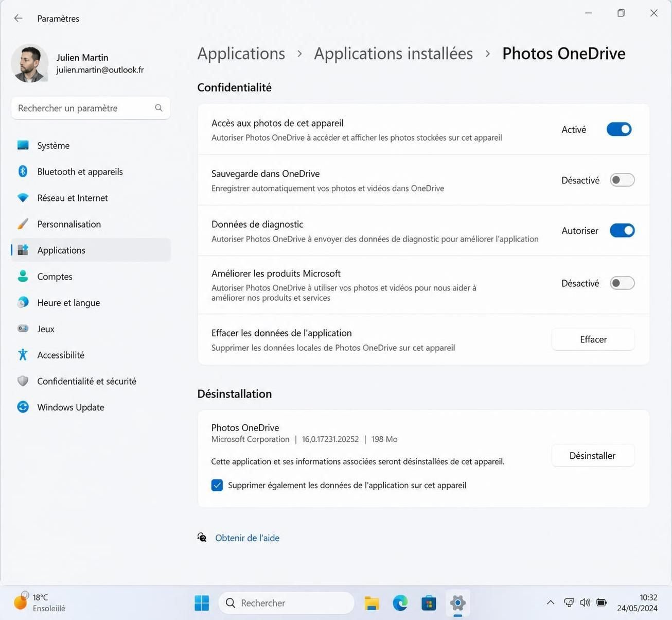Click the Réseau et Internet wifi icon
Viewport: 672px width, 620px height.
pos(23,198)
